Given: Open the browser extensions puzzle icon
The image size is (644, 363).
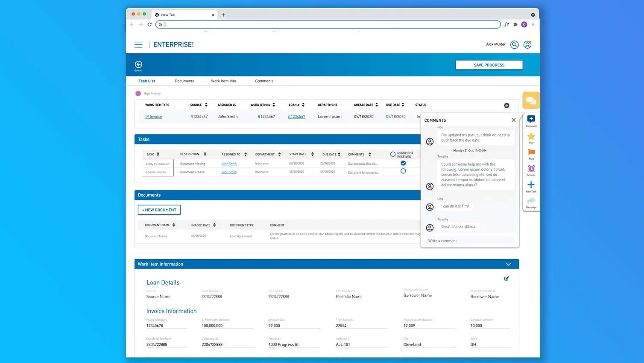Looking at the screenshot, I should pyautogui.click(x=515, y=24).
